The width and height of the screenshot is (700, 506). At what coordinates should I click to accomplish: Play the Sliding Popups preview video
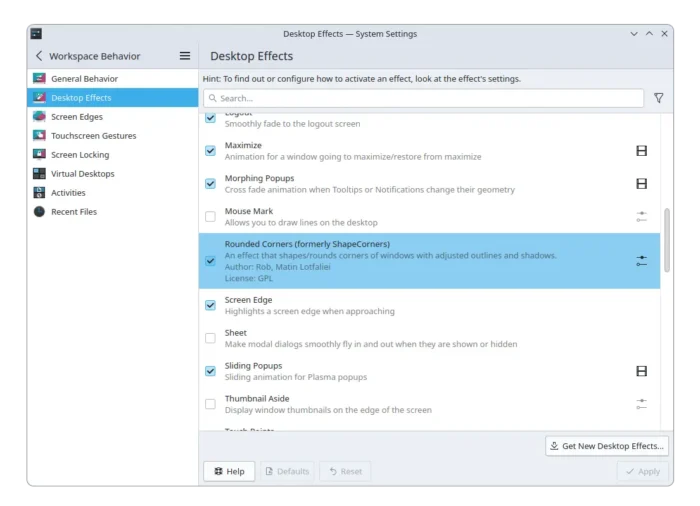pos(641,371)
